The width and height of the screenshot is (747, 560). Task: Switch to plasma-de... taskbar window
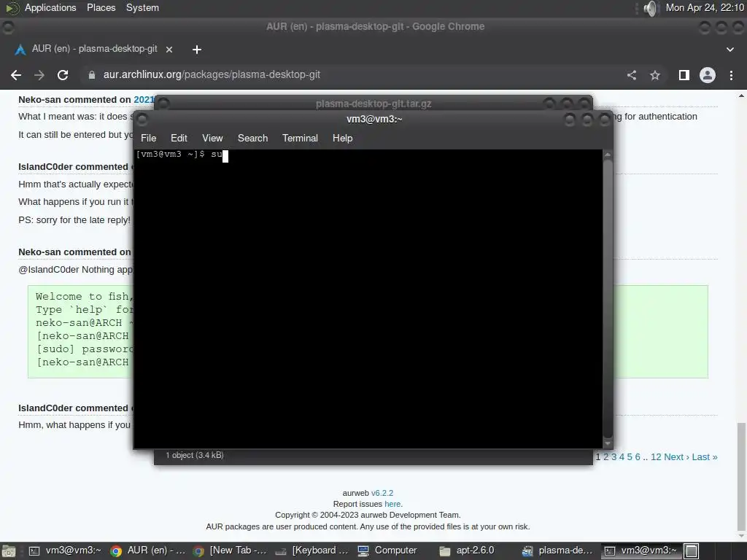557,551
